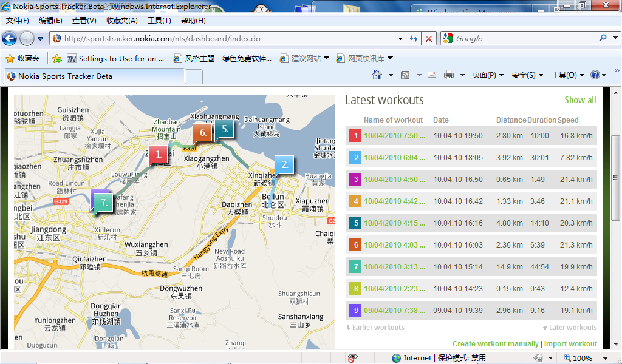This screenshot has height=364, width=622.
Task: Click map marker 7 green flag
Action: point(103,203)
